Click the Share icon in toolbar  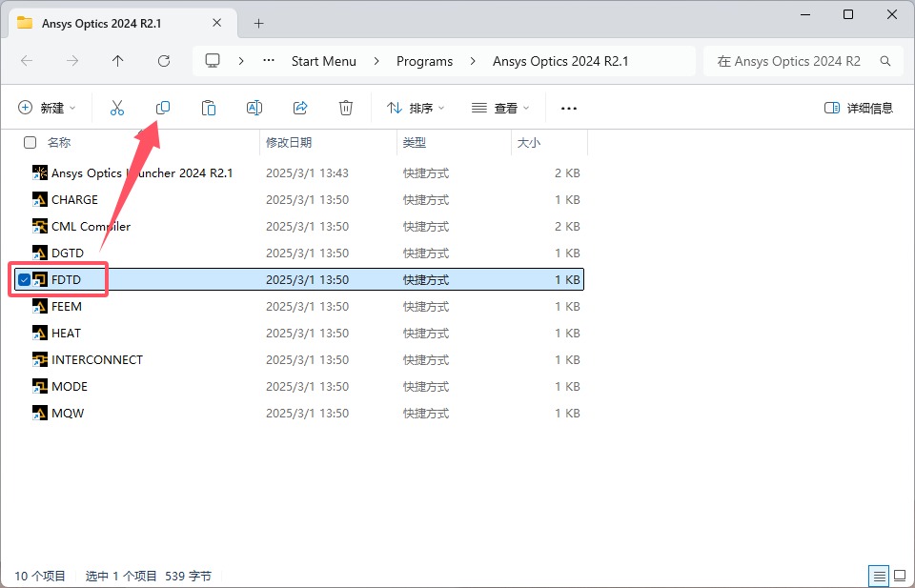pos(300,108)
